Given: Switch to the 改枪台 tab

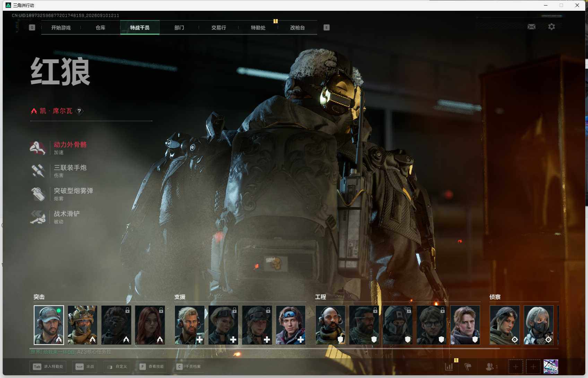Looking at the screenshot, I should pos(297,28).
